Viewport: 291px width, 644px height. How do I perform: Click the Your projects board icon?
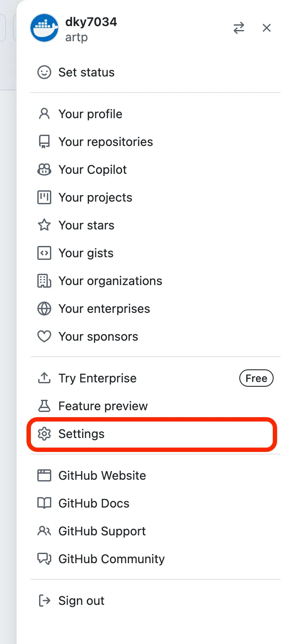click(44, 197)
